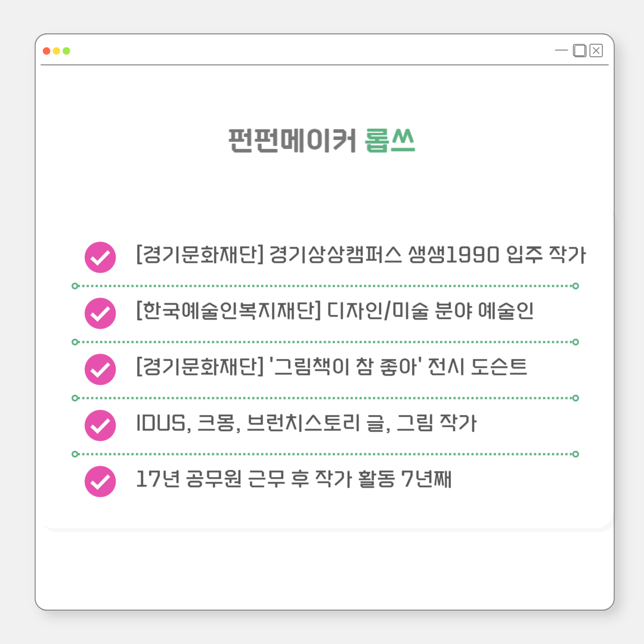The image size is (644, 644).
Task: Uncheck the '그림책이 참 좋아' 전시 도슨트 item
Action: click(100, 369)
